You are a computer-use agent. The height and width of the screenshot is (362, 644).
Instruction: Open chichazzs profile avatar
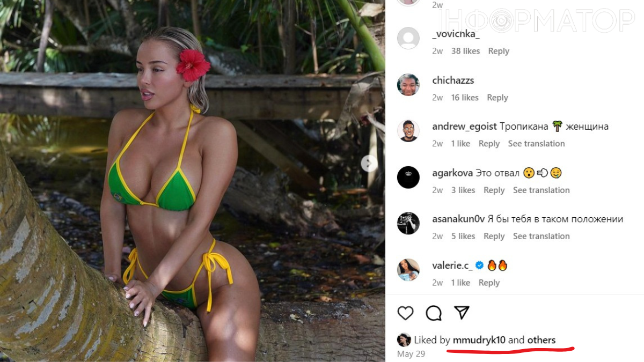click(408, 85)
